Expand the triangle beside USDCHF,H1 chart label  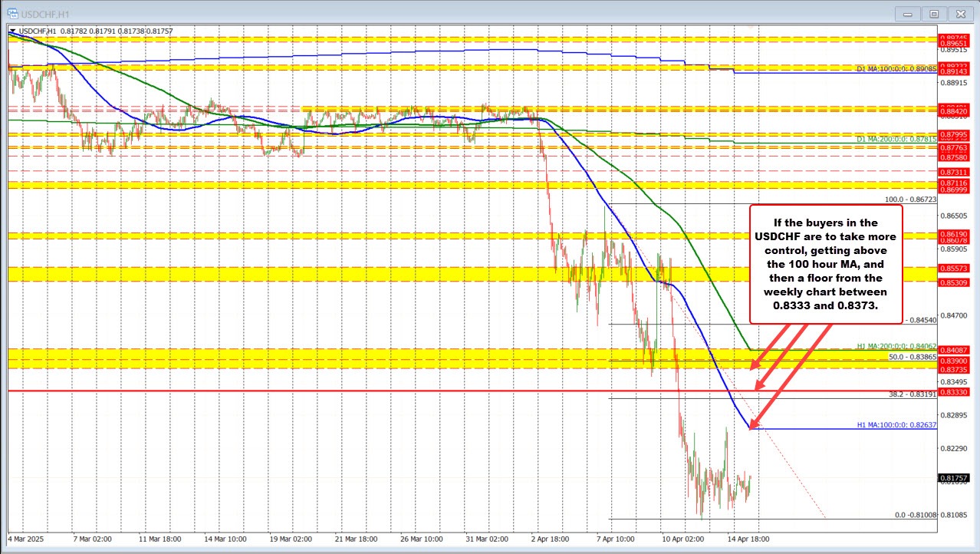tap(12, 31)
